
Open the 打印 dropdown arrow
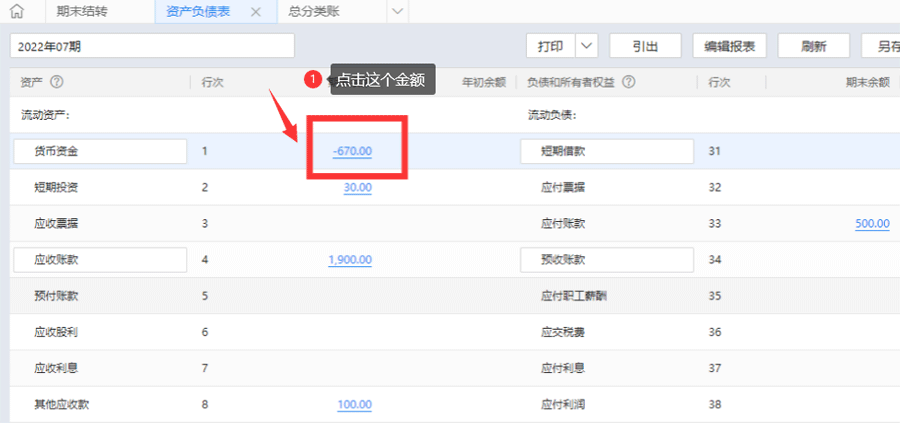click(x=586, y=46)
